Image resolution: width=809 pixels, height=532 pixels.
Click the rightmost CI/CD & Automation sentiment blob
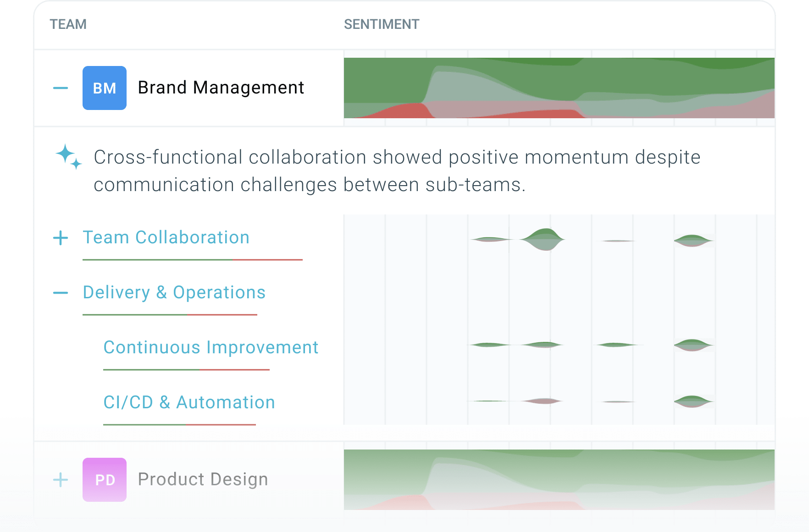tap(693, 401)
